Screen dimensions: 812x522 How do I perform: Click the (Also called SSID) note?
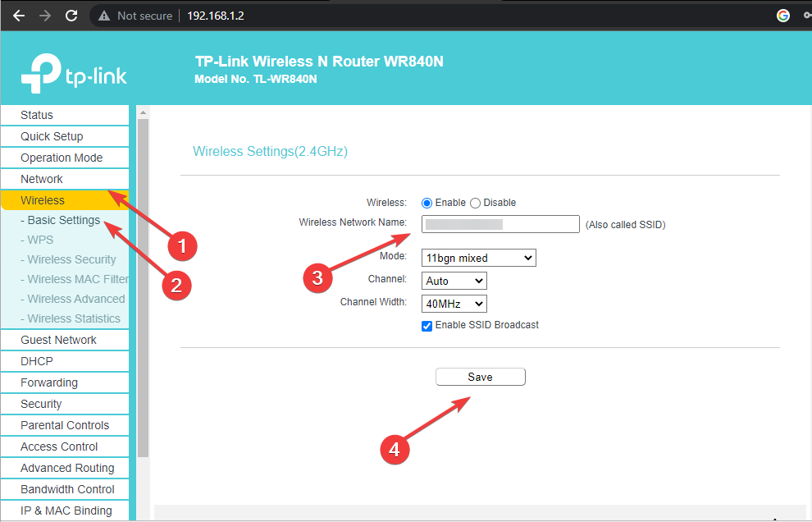click(626, 225)
